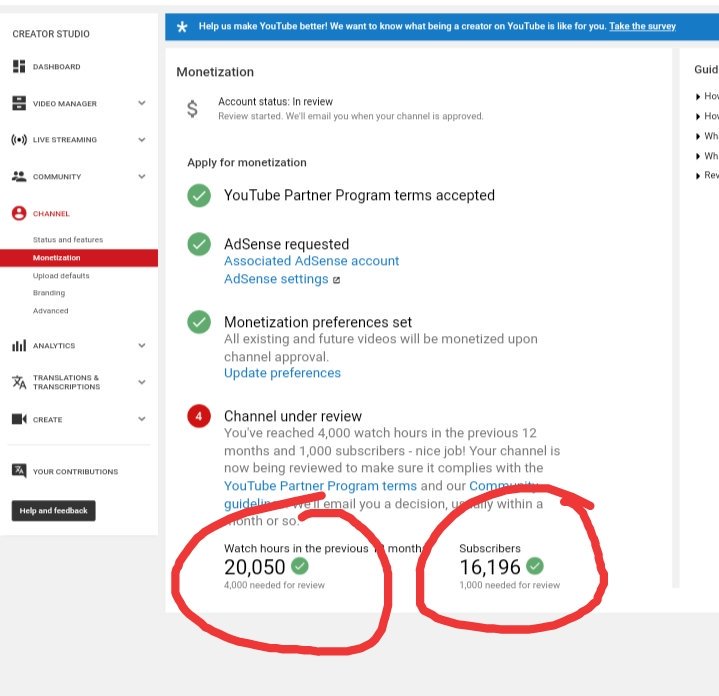Click the Your Contributions label

75,471
